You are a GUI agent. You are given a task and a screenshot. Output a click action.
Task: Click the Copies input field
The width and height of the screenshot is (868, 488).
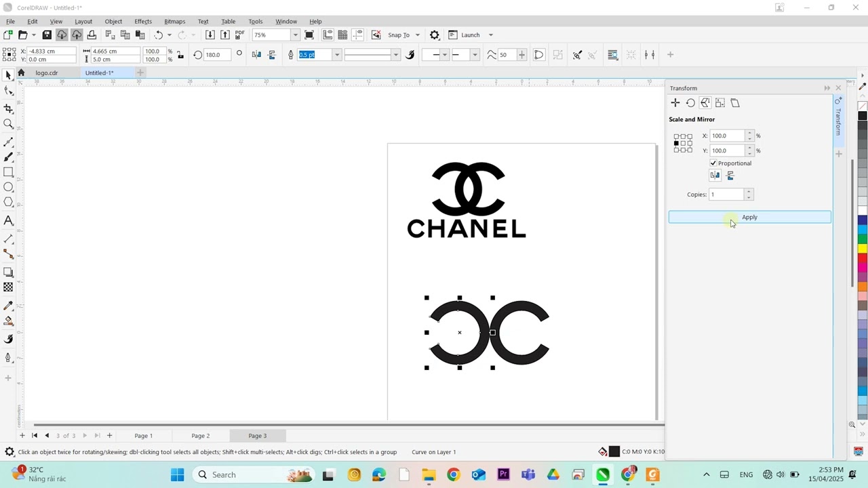coord(726,195)
